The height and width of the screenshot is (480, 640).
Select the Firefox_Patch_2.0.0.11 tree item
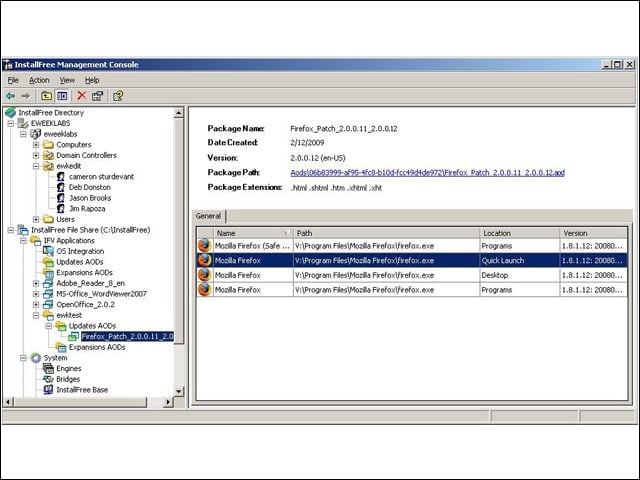(127, 336)
